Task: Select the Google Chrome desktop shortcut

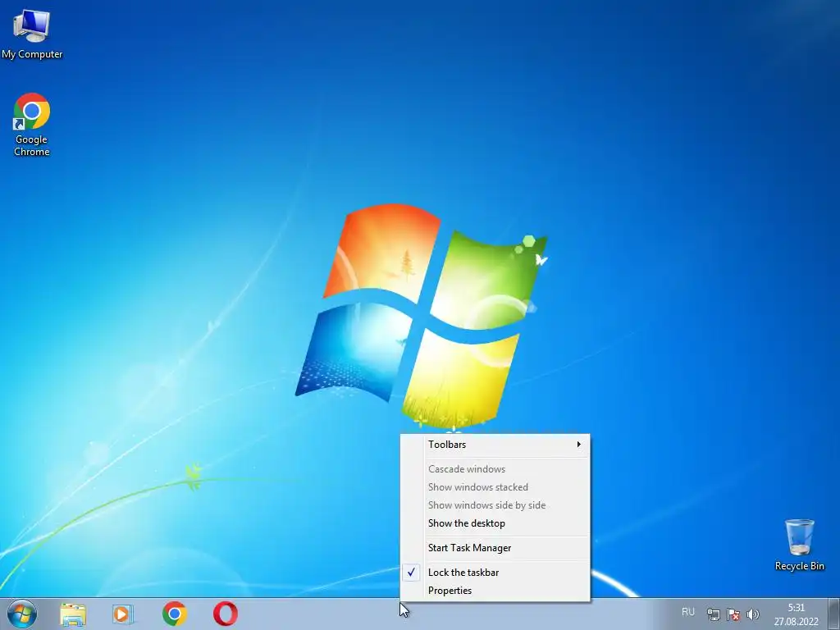Action: coord(32,125)
